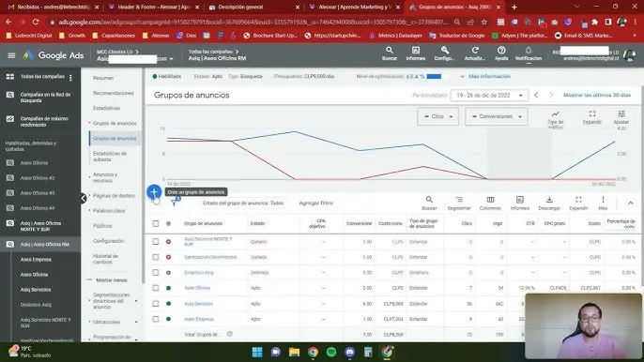Viewport: 644px width, 362px height.
Task: Click the blue plus create ad group button
Action: [x=154, y=191]
